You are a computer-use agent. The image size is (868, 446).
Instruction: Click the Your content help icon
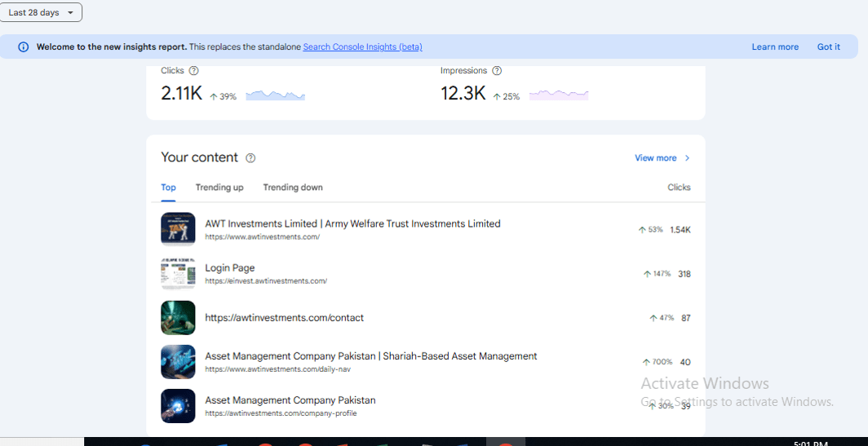click(250, 158)
